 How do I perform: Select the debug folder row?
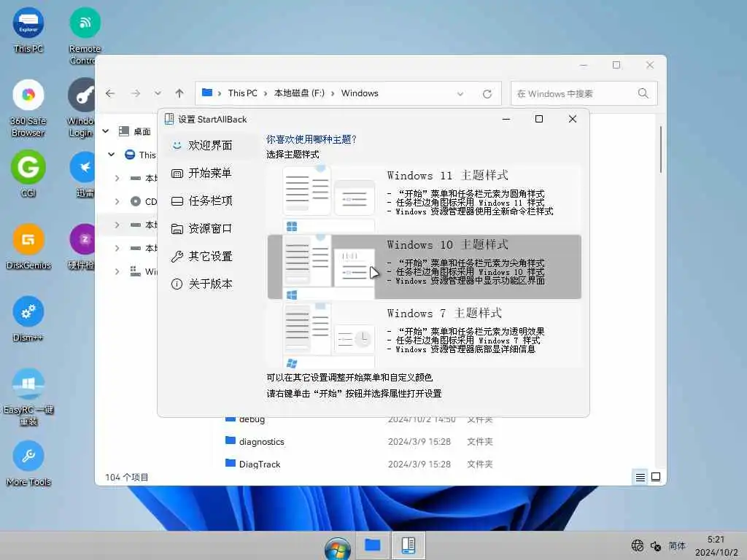coord(358,420)
